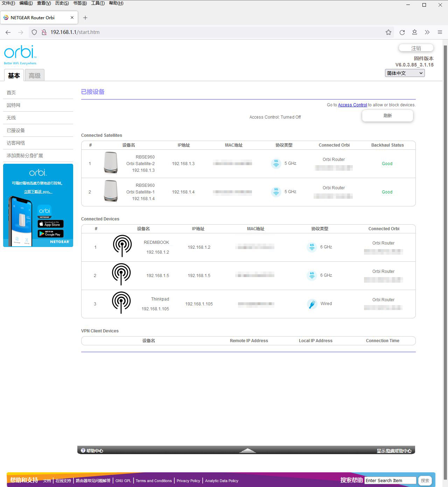Click the 注销 logout button
Image resolution: width=448 pixels, height=487 pixels.
point(416,48)
